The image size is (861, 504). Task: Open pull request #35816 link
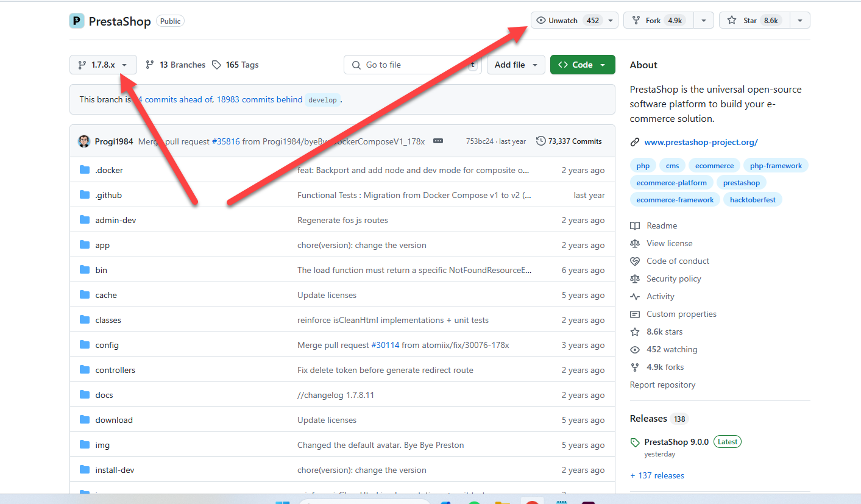point(225,141)
